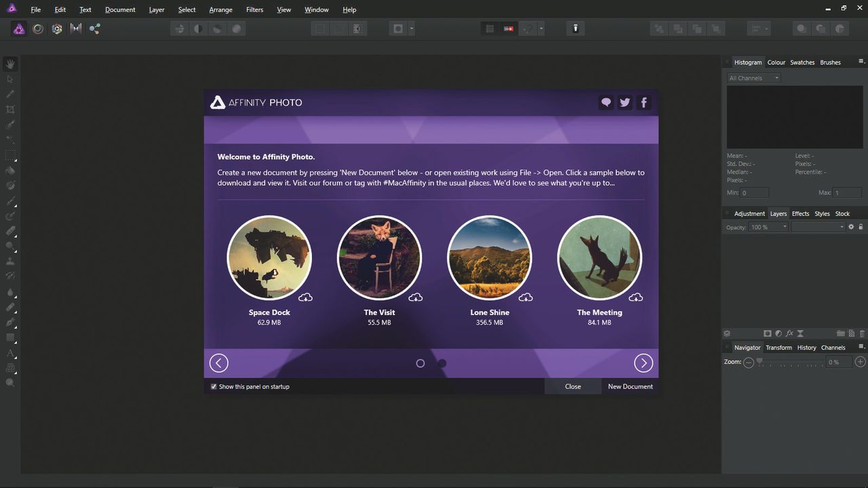This screenshot has height=488, width=868.
Task: Click the New Document button
Action: (x=630, y=386)
